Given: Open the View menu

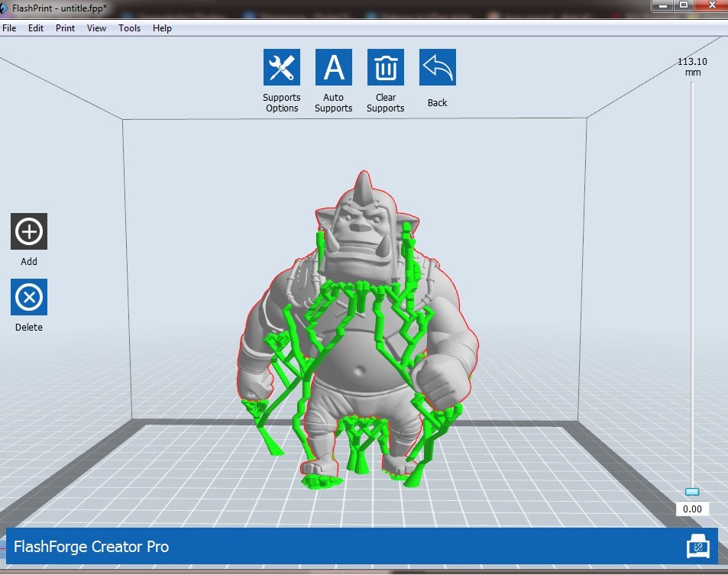Looking at the screenshot, I should click(x=96, y=28).
